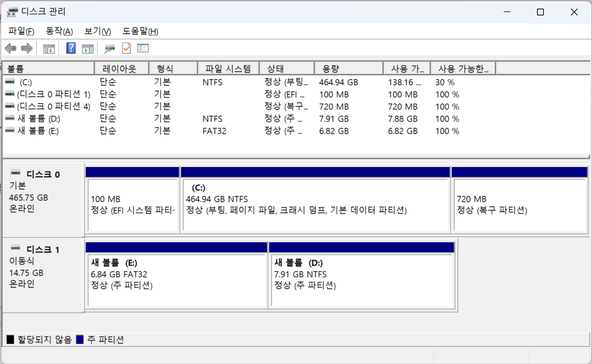This screenshot has width=592, height=364.
Task: Toggle the console tree pane icon
Action: click(49, 48)
